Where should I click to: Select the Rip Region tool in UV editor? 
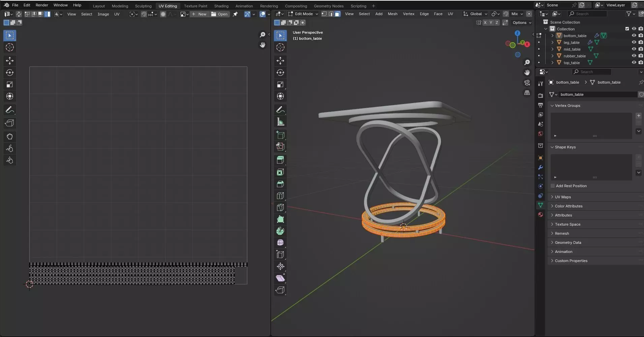10,123
